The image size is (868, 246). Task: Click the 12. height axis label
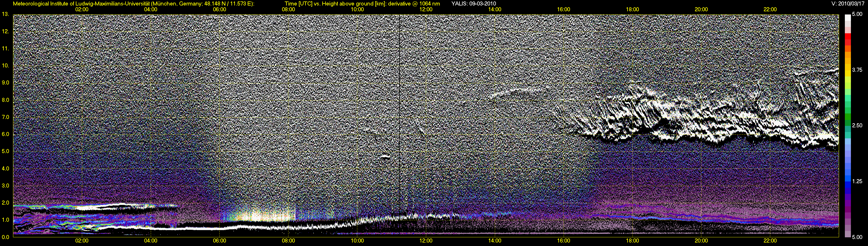(5, 31)
